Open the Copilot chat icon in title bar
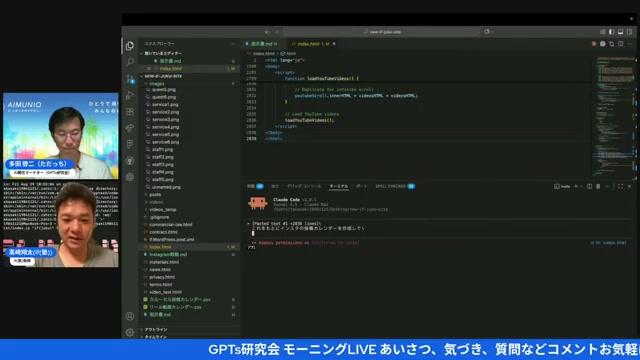The width and height of the screenshot is (640, 360). click(487, 31)
